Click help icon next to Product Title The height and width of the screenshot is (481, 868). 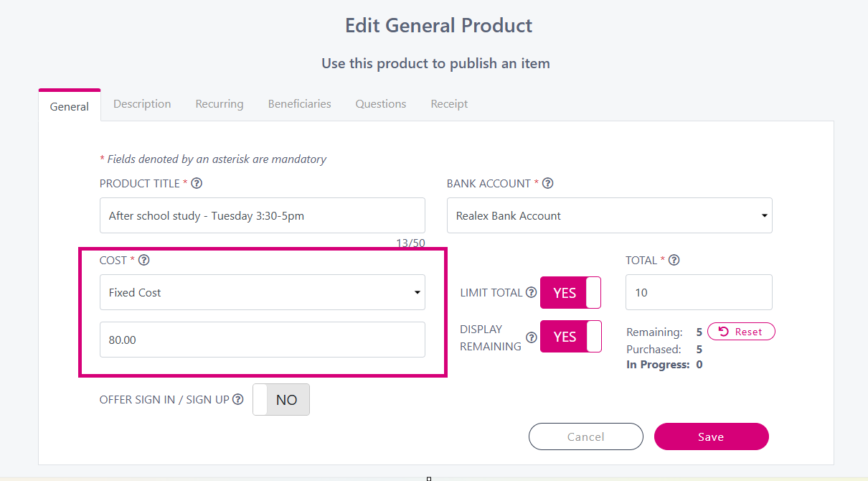click(x=197, y=183)
